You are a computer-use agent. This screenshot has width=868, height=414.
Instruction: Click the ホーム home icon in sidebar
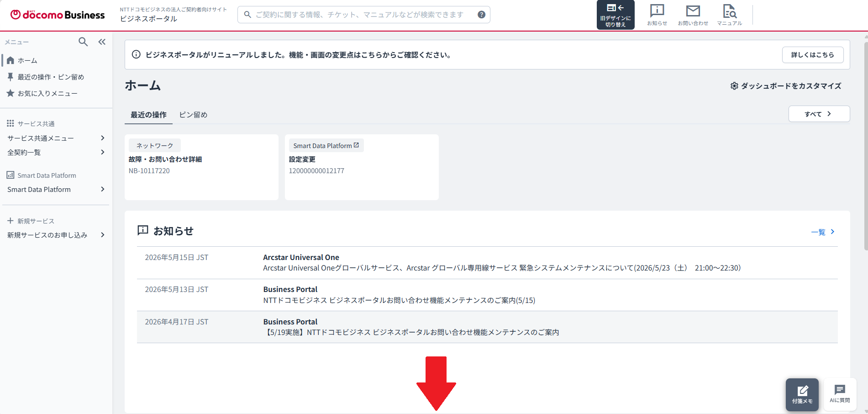[10, 60]
